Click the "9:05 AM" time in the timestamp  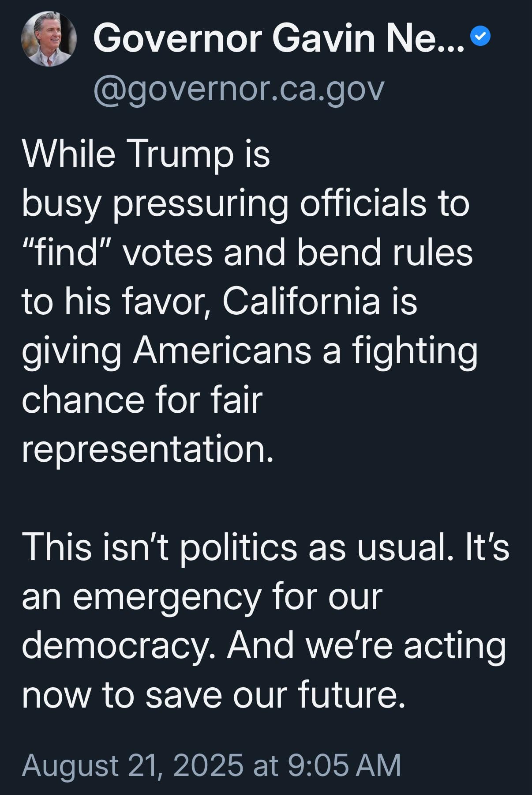(x=345, y=765)
